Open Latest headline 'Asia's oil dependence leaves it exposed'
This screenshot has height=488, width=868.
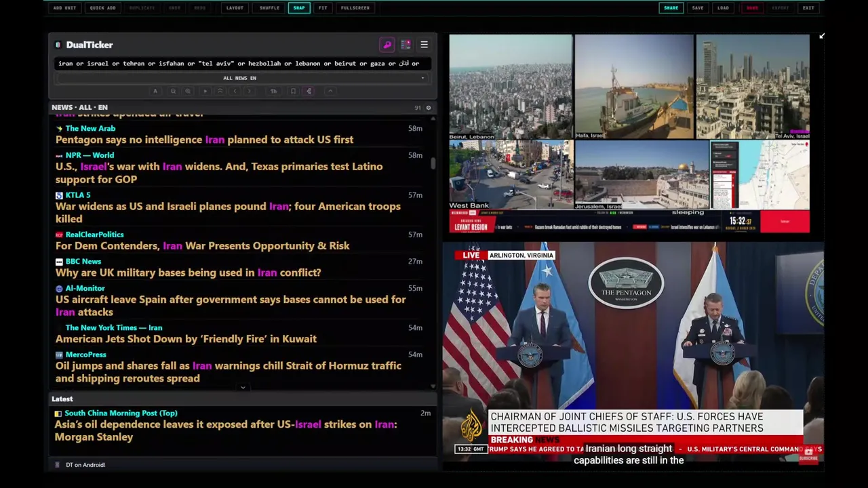point(226,430)
